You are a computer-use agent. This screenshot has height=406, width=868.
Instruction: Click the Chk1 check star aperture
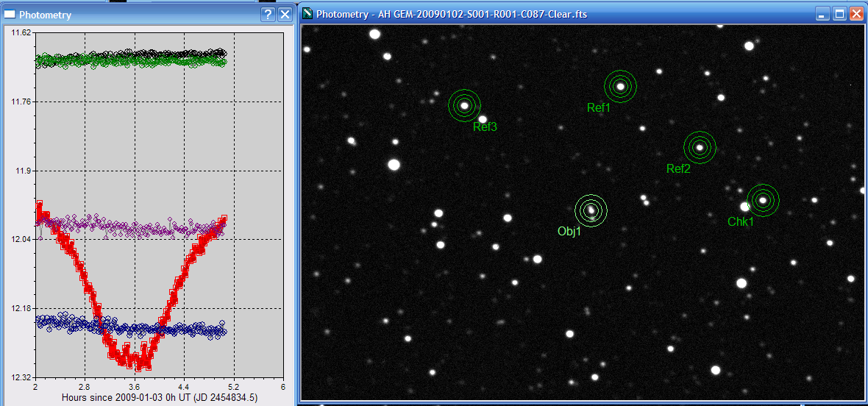click(763, 200)
